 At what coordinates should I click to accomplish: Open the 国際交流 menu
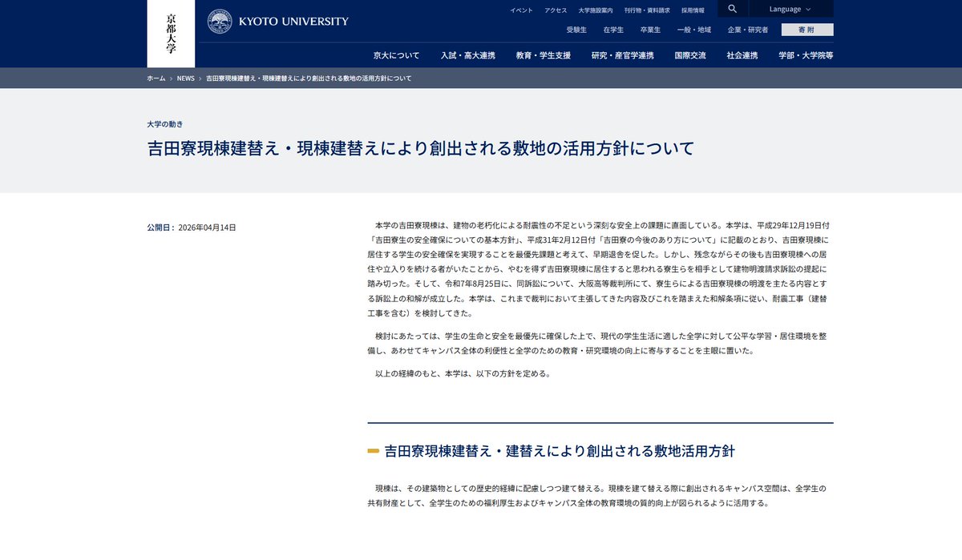pos(690,55)
